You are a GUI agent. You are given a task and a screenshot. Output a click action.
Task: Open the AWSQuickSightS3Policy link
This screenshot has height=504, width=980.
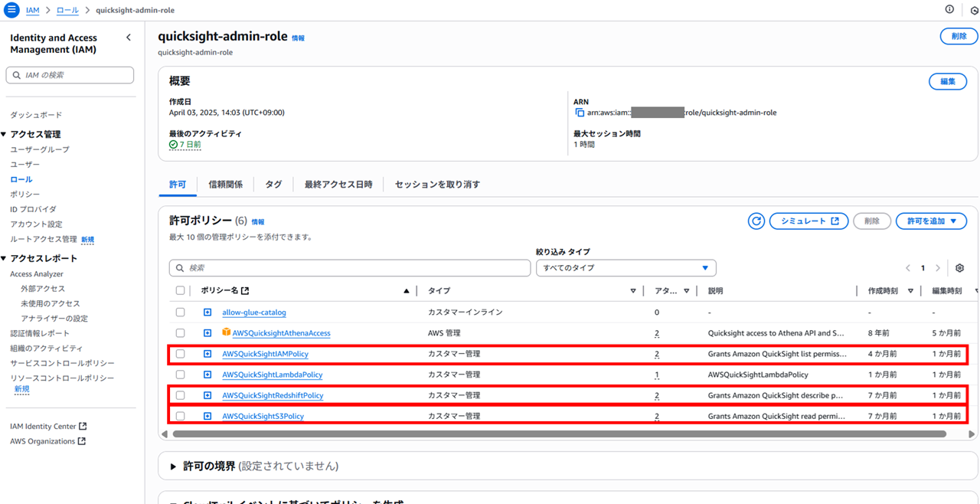pos(263,416)
